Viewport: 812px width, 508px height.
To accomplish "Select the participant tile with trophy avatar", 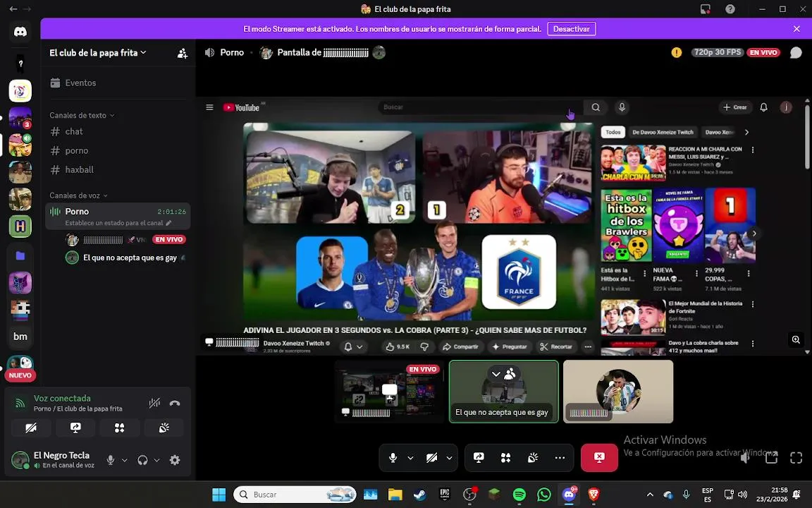I will pyautogui.click(x=618, y=392).
